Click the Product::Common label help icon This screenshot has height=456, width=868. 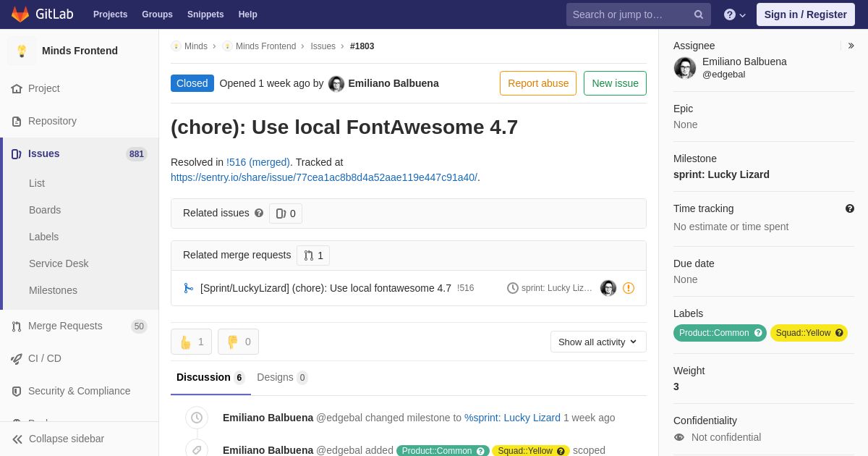[x=758, y=333]
